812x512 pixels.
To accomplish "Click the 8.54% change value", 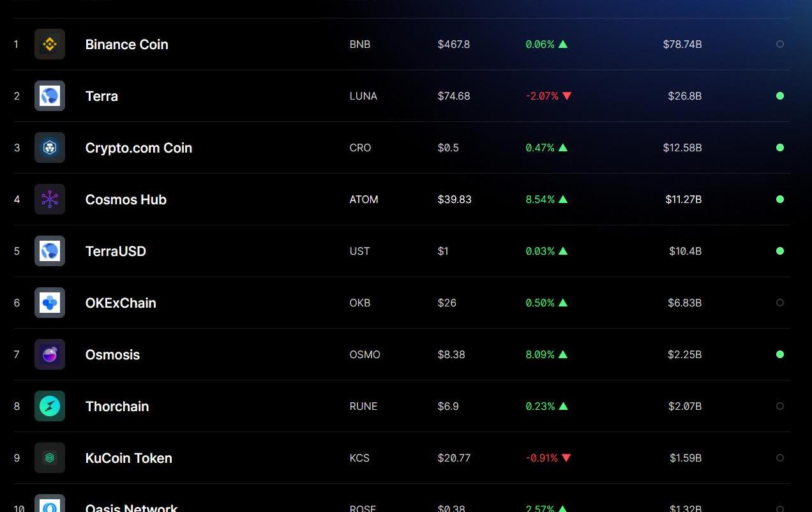I will [x=540, y=199].
